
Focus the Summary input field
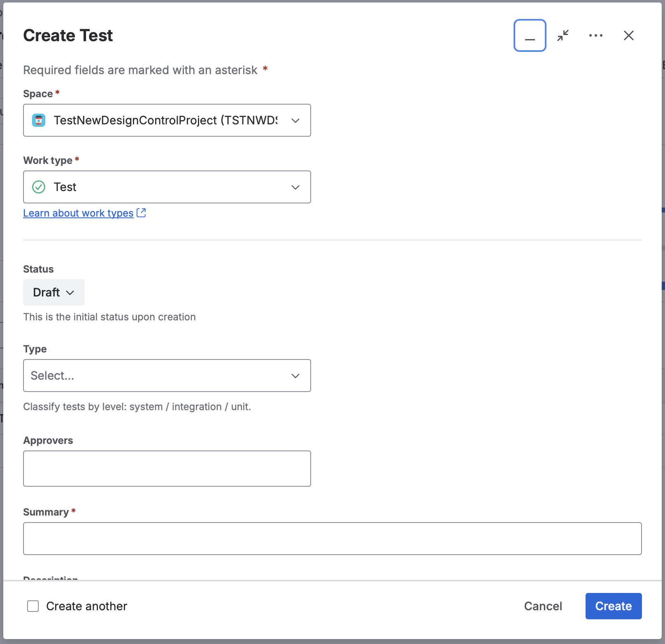click(332, 539)
